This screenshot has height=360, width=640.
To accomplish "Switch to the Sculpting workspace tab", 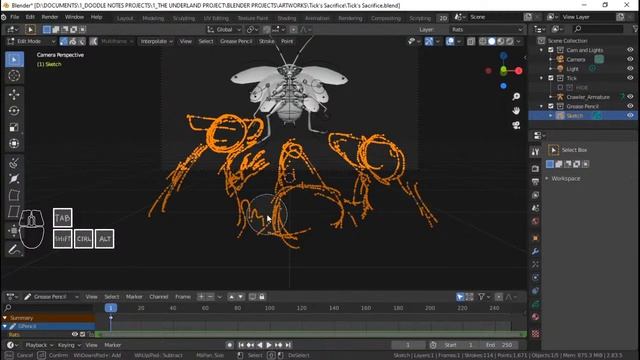I will (x=184, y=18).
